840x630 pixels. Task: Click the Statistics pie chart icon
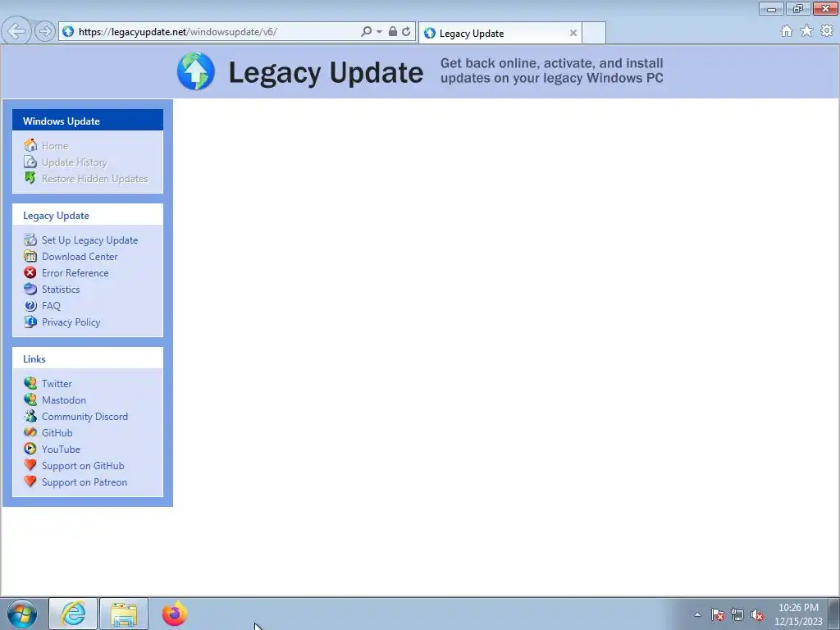tap(30, 290)
